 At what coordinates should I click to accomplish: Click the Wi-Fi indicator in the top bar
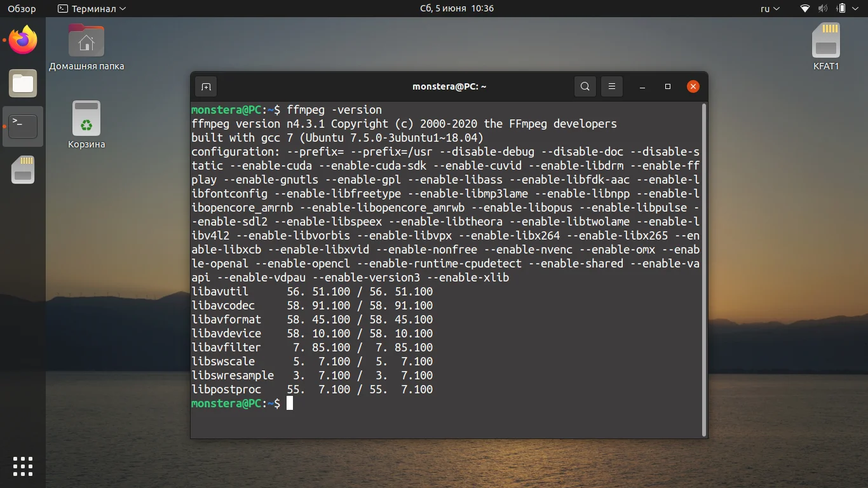804,8
